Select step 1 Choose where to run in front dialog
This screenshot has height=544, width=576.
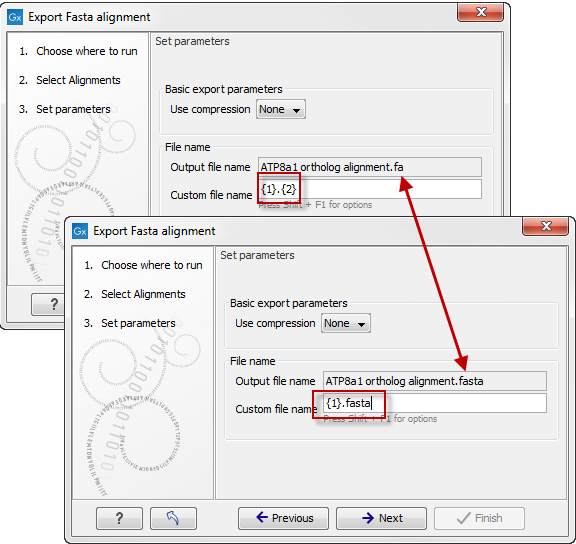143,265
